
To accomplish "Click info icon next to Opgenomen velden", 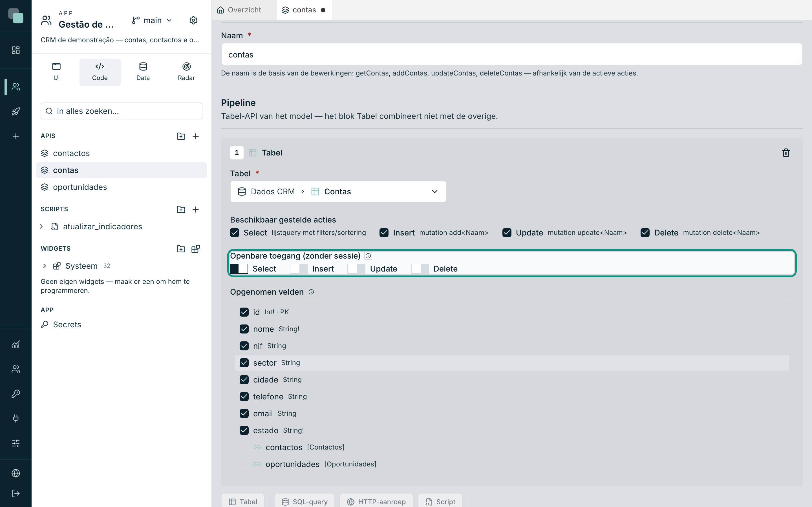I will point(311,292).
